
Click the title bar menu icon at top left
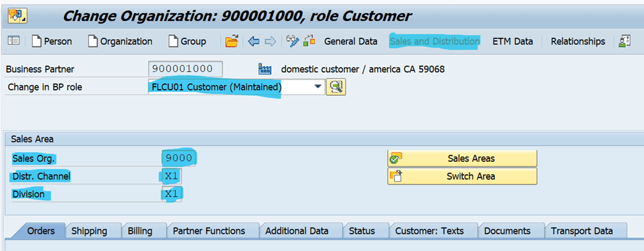[x=17, y=16]
